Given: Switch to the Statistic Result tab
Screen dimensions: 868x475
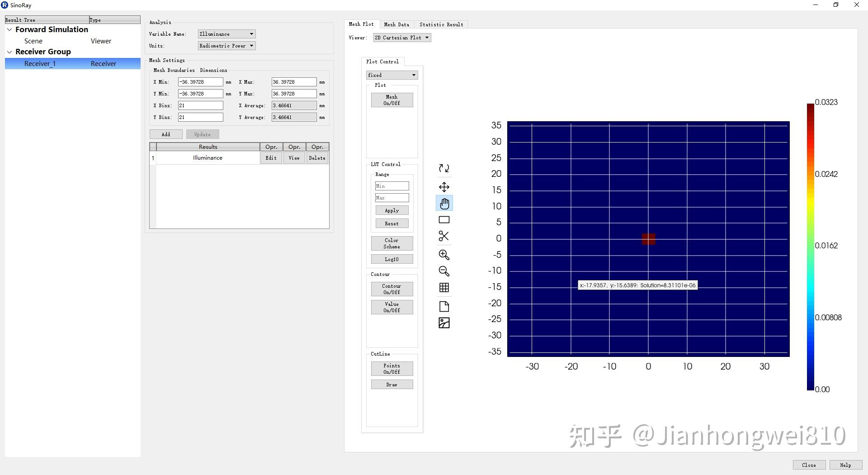Looking at the screenshot, I should coord(441,24).
